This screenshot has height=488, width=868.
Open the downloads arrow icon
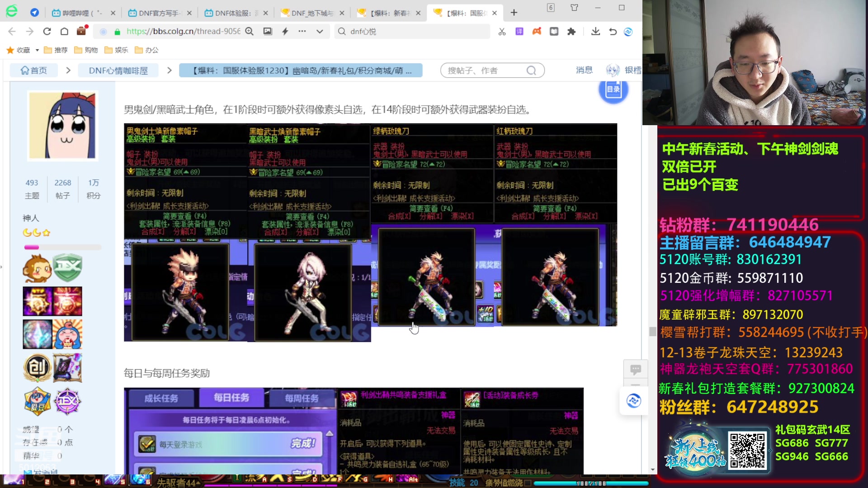(595, 32)
